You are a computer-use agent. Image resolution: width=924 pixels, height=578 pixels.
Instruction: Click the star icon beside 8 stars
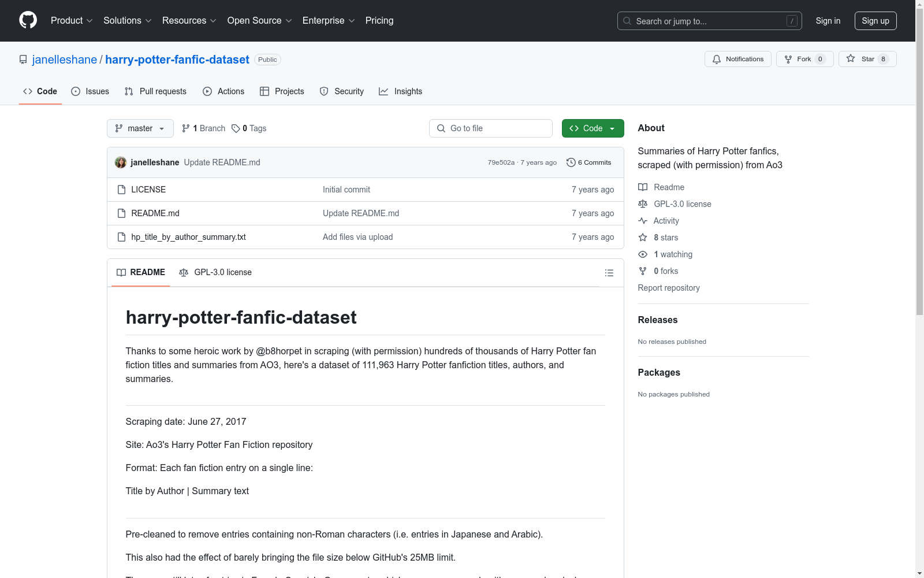click(x=643, y=238)
